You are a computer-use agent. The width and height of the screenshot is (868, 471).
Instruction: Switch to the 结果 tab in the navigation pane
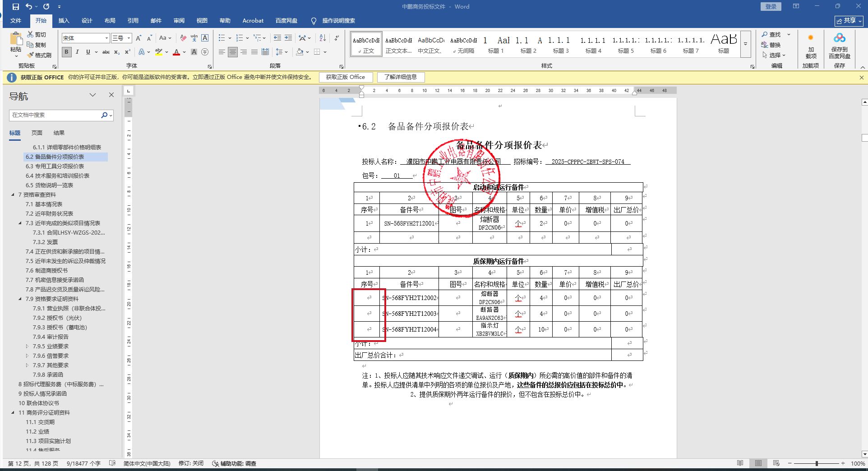(x=59, y=133)
